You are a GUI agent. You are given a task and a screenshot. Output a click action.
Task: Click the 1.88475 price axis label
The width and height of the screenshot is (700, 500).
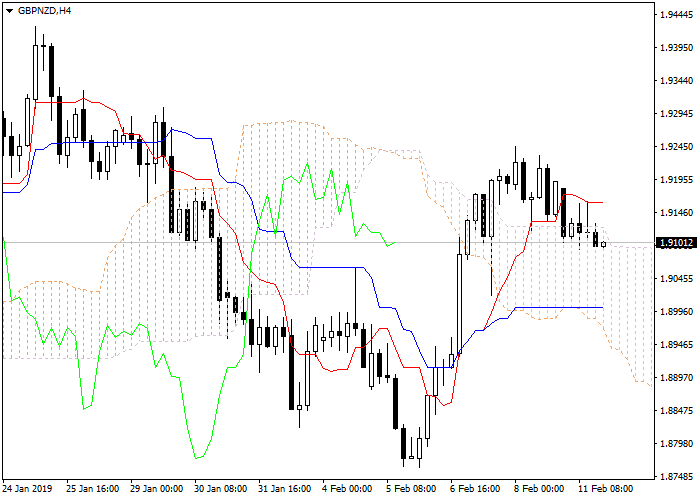click(x=677, y=411)
